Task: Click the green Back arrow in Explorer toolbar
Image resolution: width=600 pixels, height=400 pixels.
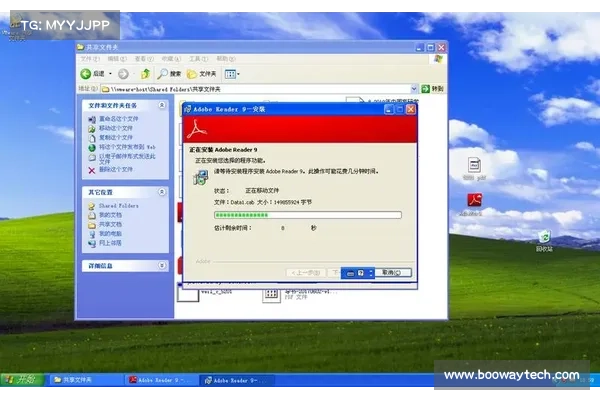Action: tap(85, 73)
